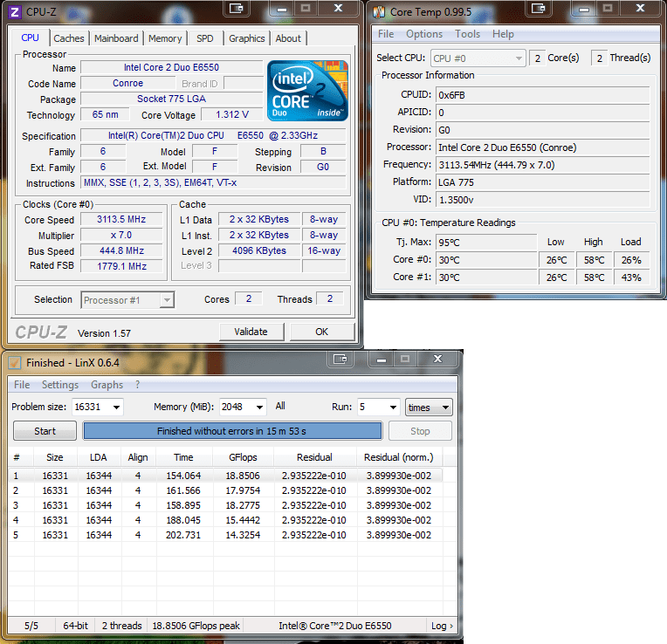The height and width of the screenshot is (644, 667).
Task: Click the Stop button in LinX
Action: 420,431
